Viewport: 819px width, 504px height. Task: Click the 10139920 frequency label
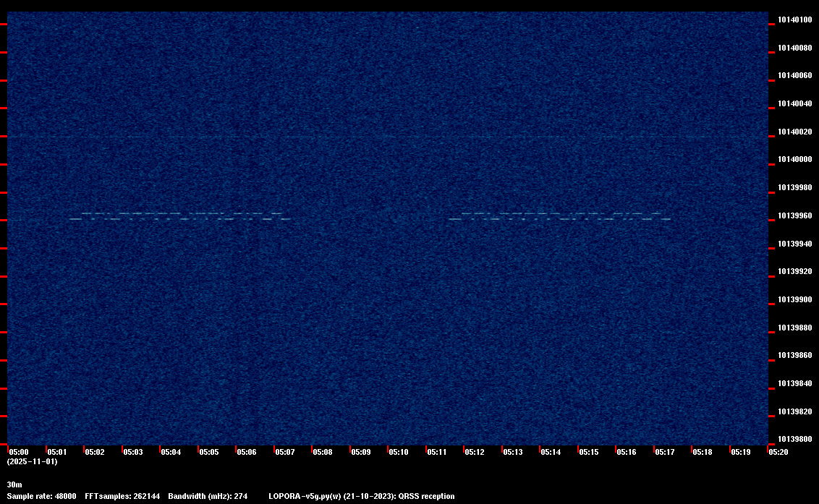pyautogui.click(x=795, y=272)
